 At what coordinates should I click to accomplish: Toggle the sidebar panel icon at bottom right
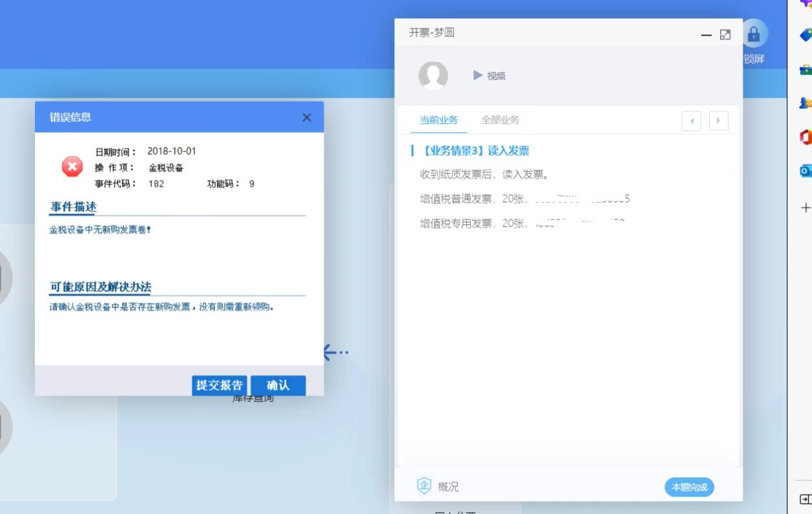pyautogui.click(x=805, y=499)
